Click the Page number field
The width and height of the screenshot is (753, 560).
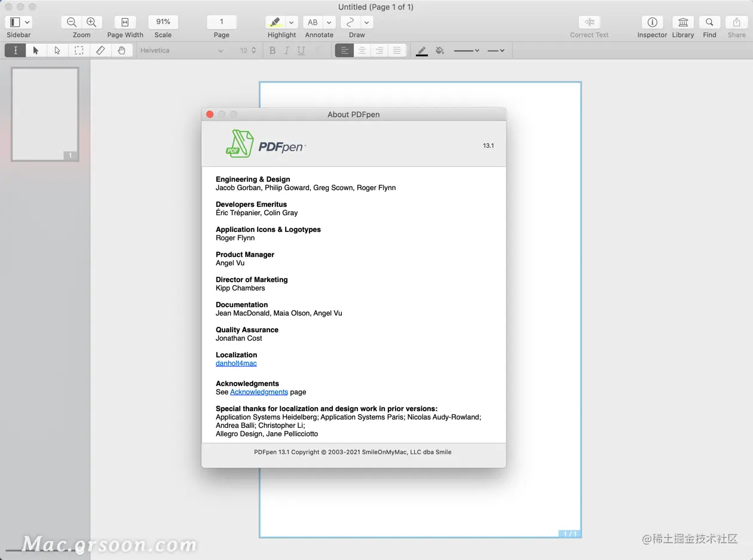[x=221, y=22]
